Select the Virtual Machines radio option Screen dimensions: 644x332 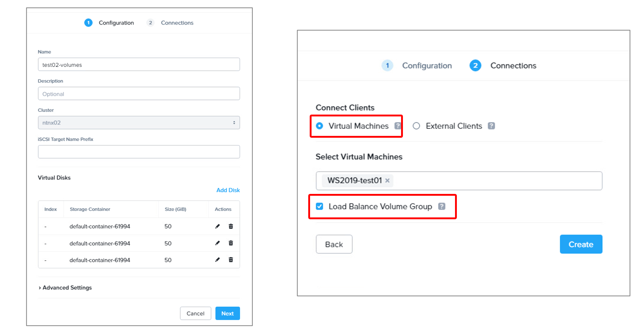click(x=320, y=126)
